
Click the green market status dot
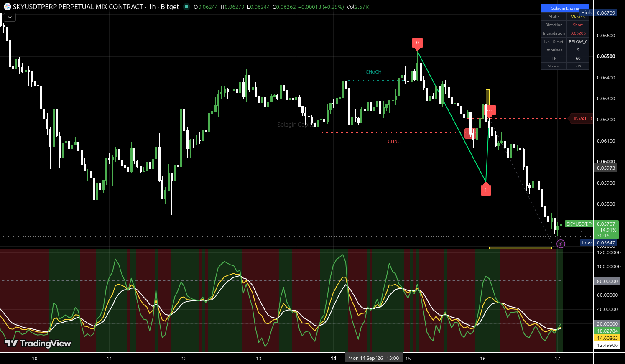[186, 7]
